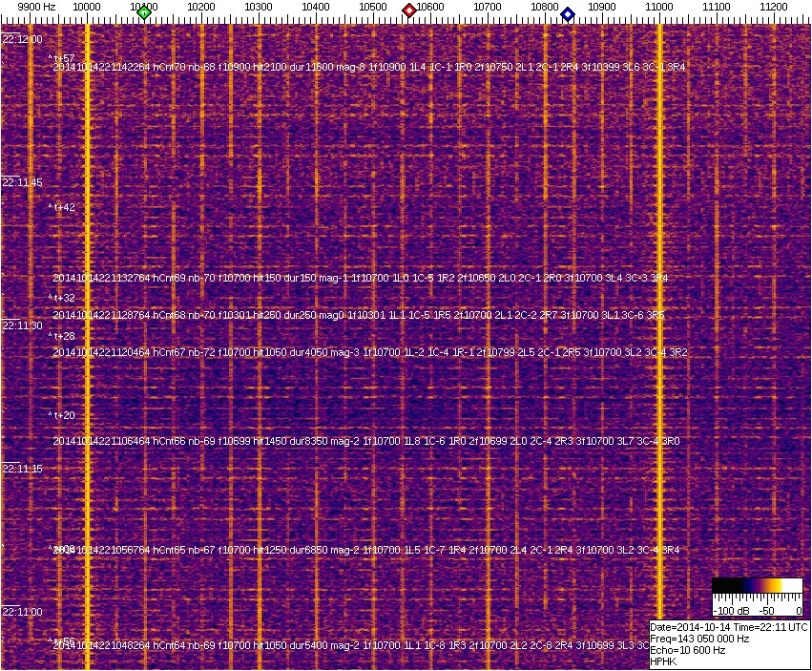This screenshot has height=671, width=812.
Task: Click the red diamond marker near 10600
Action: click(409, 10)
